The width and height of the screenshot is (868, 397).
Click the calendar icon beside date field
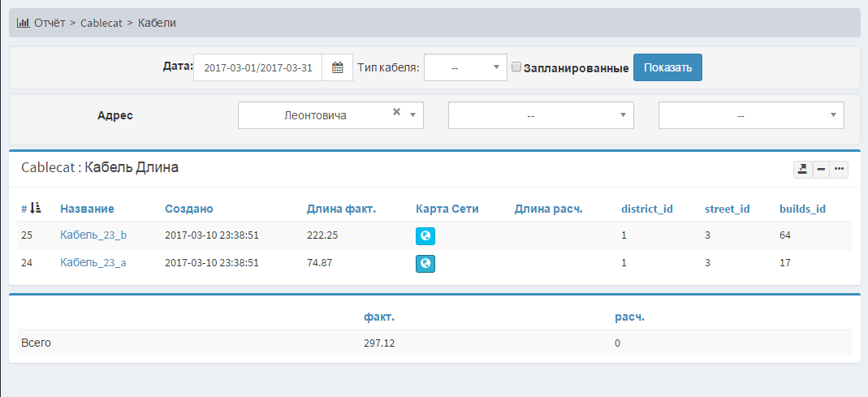click(x=338, y=68)
